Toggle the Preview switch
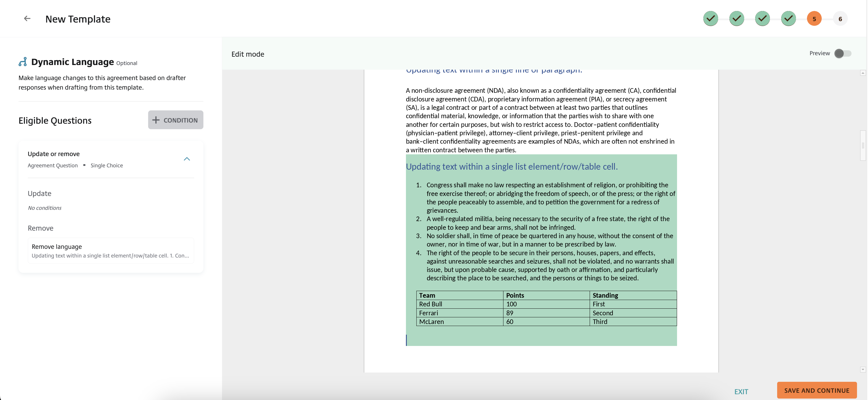 (x=843, y=53)
